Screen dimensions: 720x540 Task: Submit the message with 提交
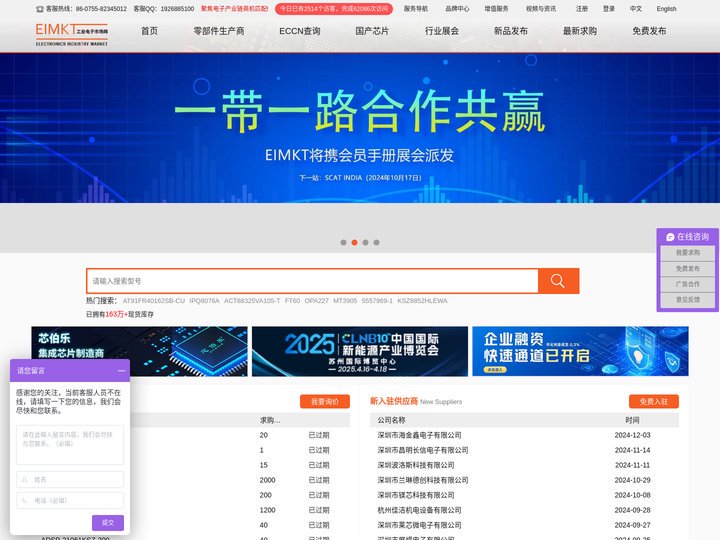click(x=108, y=523)
